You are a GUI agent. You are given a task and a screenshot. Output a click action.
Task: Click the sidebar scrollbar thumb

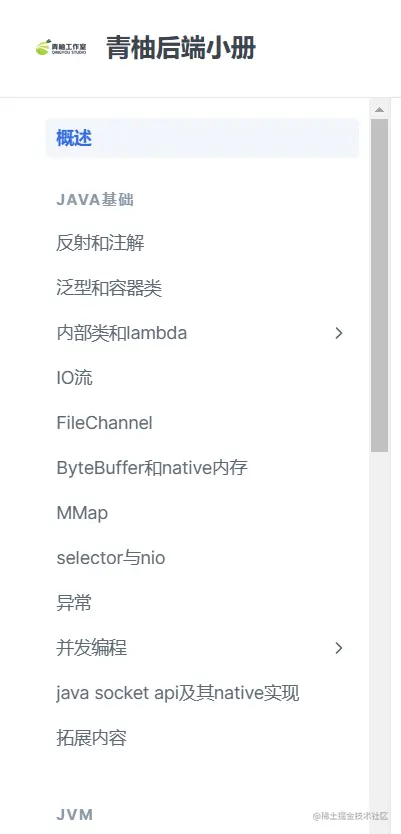click(379, 286)
